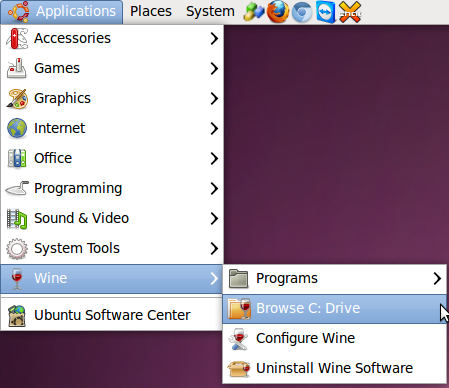The width and height of the screenshot is (449, 388).
Task: Expand the Internet submenu arrow
Action: (x=214, y=128)
